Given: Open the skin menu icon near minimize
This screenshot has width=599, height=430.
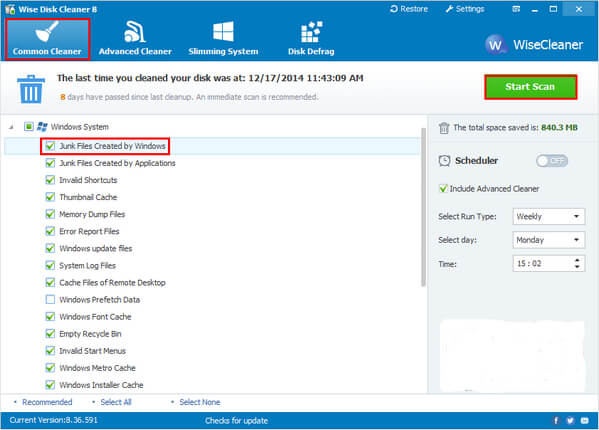Looking at the screenshot, I should tap(516, 9).
